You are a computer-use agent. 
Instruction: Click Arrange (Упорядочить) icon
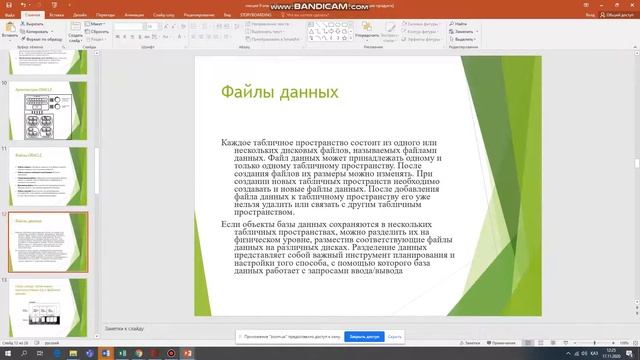tap(367, 28)
